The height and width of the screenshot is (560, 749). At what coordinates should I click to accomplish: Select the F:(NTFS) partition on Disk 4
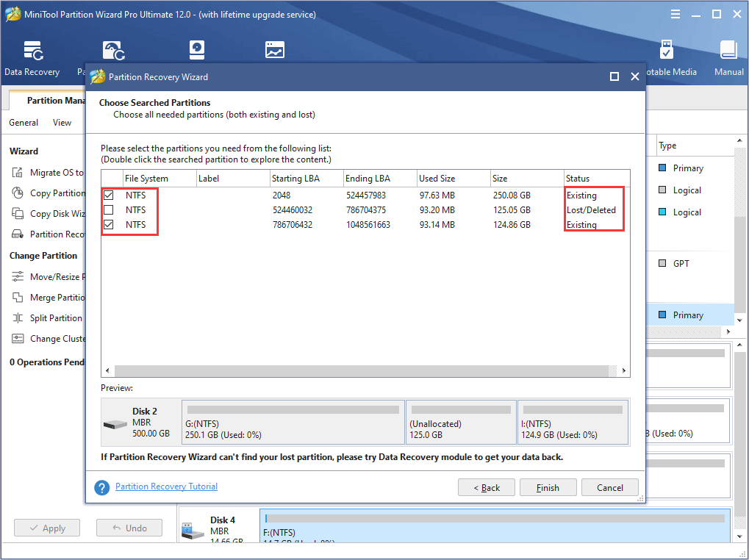pyautogui.click(x=495, y=525)
